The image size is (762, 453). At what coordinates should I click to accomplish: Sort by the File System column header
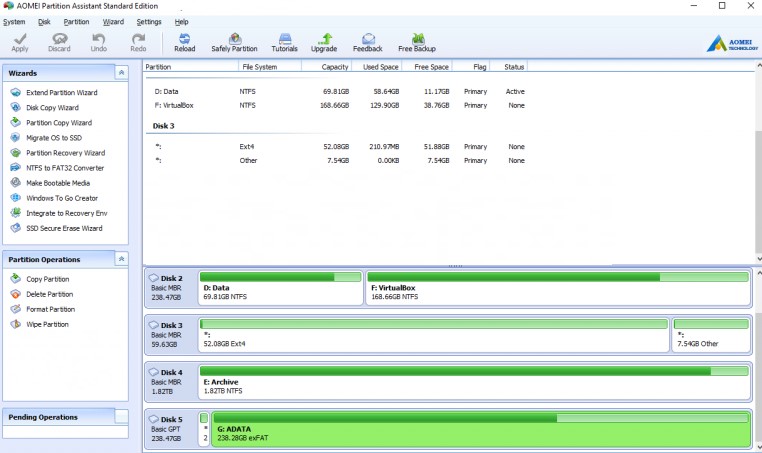pyautogui.click(x=270, y=67)
